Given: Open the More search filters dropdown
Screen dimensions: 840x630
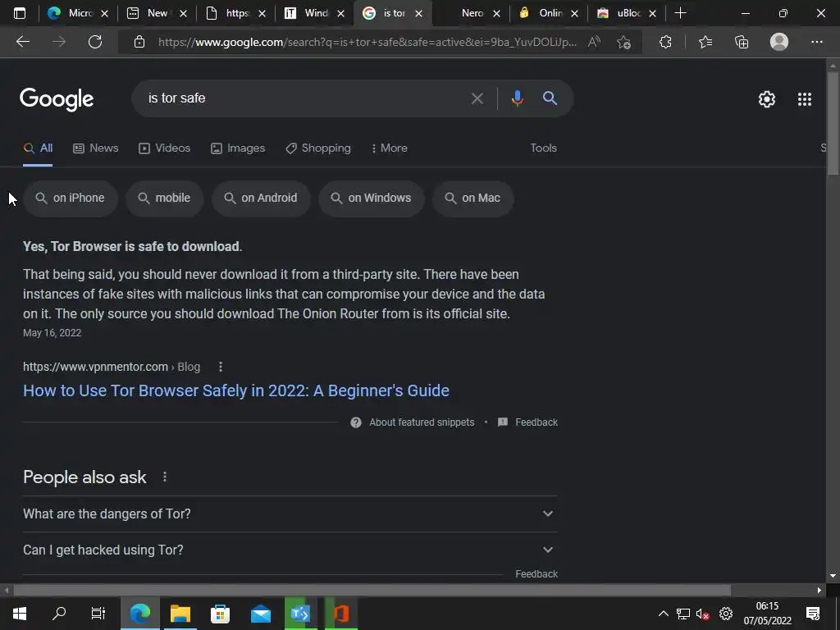Looking at the screenshot, I should pos(390,148).
